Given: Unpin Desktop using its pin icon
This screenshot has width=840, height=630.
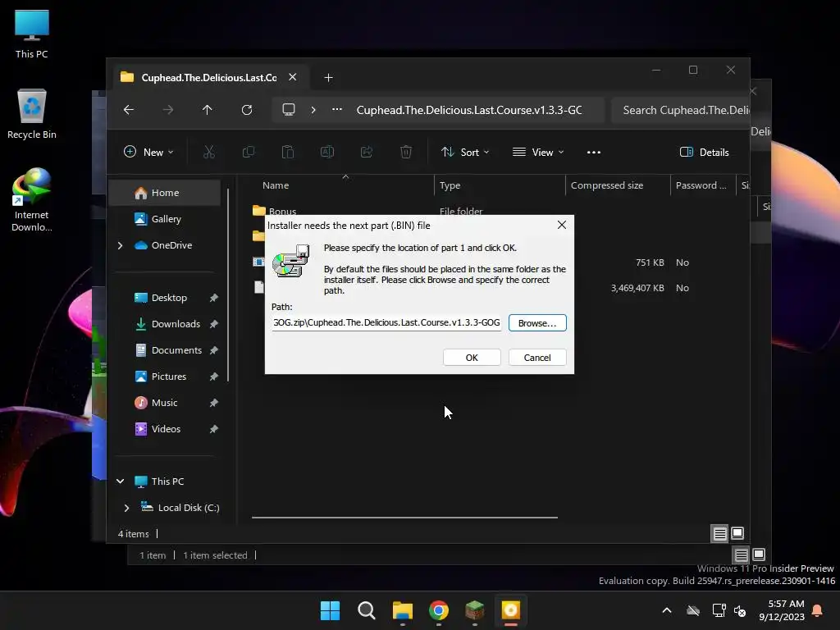Looking at the screenshot, I should (x=214, y=298).
